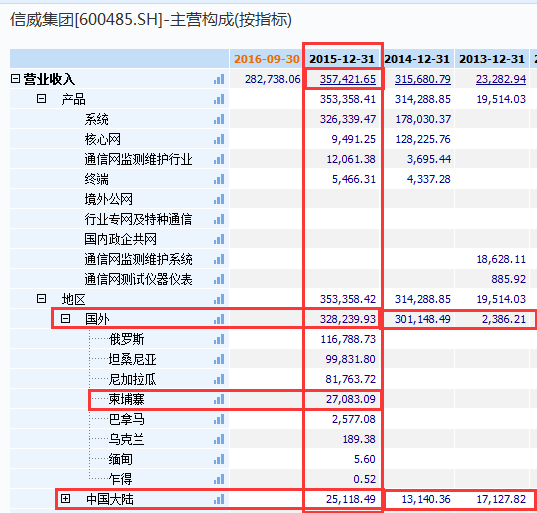Click the 128,225.76 核心网 value

[423, 139]
